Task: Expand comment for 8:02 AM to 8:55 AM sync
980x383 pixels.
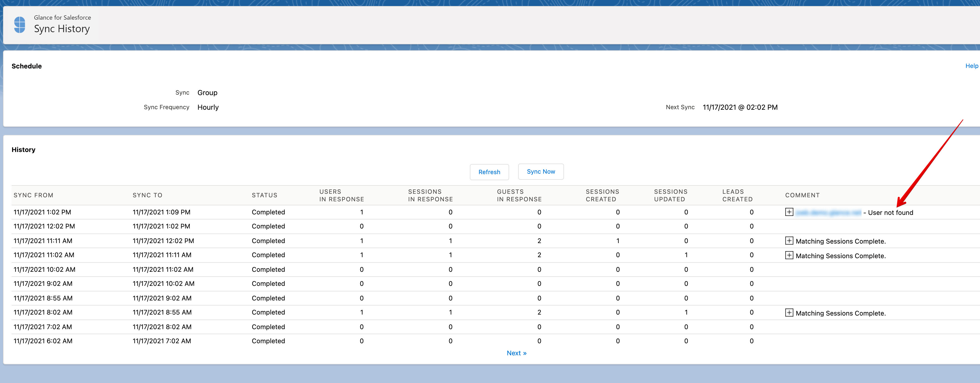Action: tap(789, 313)
